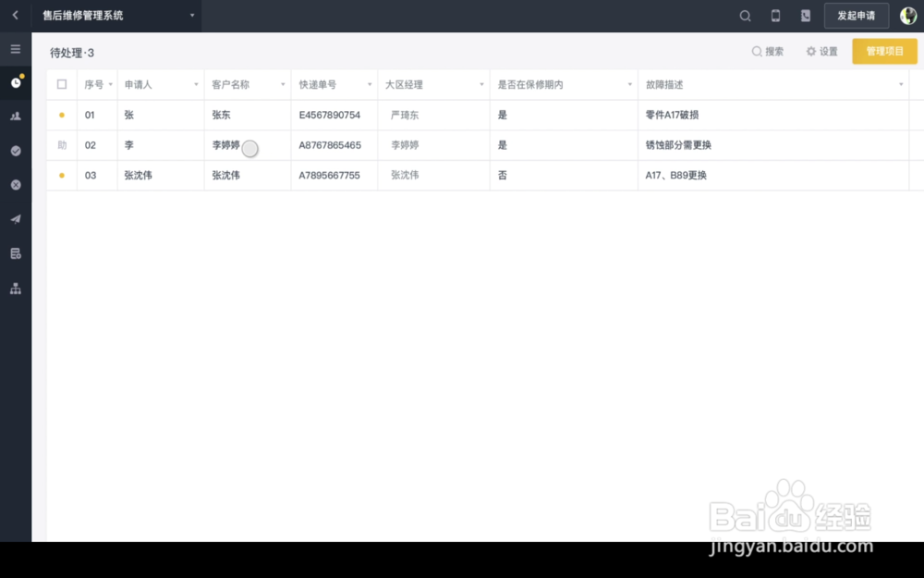
Task: Click the contacts book icon in top bar
Action: 806,16
